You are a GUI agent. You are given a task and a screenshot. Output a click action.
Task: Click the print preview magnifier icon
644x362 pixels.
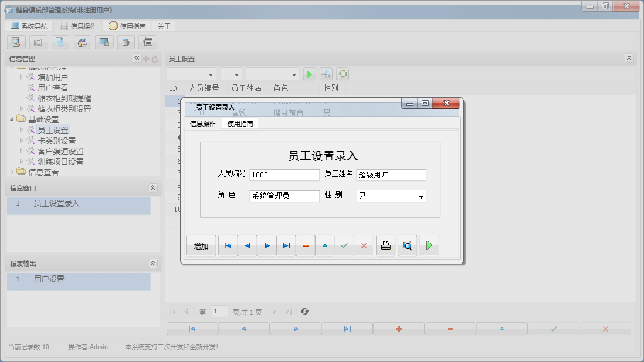407,246
